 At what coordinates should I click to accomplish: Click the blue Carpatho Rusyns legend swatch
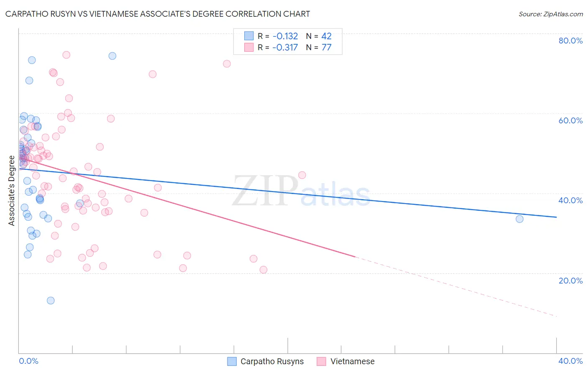232,361
